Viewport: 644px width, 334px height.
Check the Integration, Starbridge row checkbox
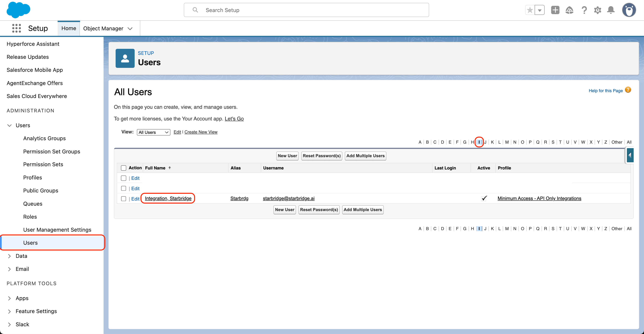coord(124,199)
